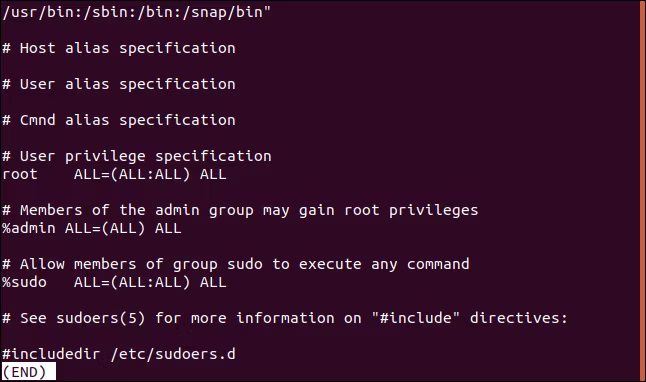Click the '# Cmnd alias specification' comment
646x382 pixels.
(x=119, y=120)
